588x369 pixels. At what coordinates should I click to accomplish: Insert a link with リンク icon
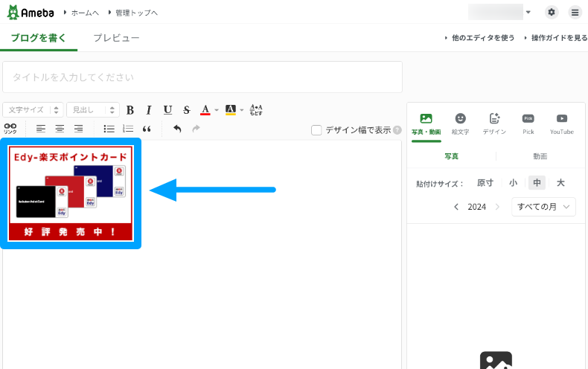click(10, 129)
